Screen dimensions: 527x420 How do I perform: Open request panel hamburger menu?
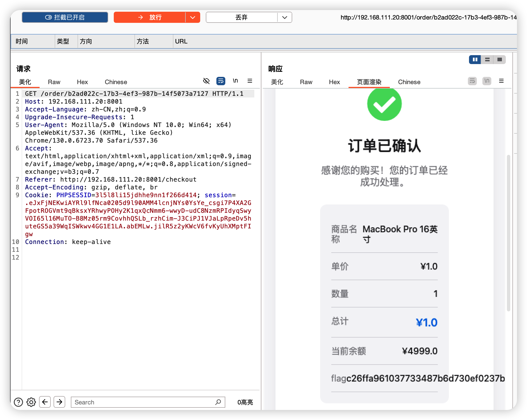click(x=250, y=81)
